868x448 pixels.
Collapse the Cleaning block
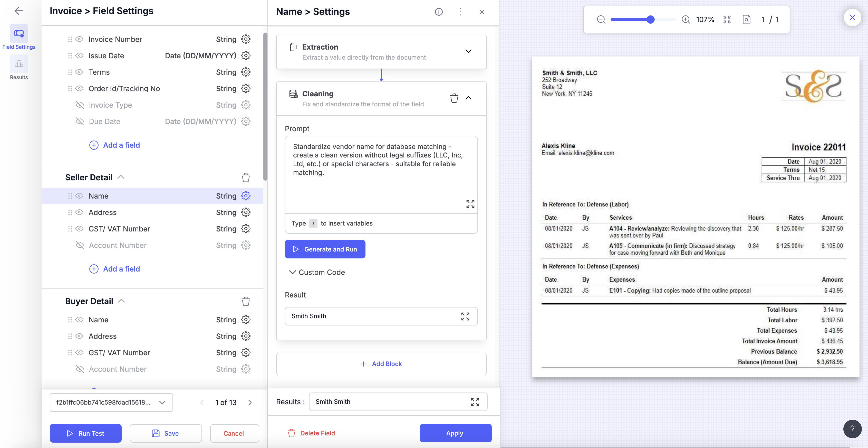(x=468, y=98)
